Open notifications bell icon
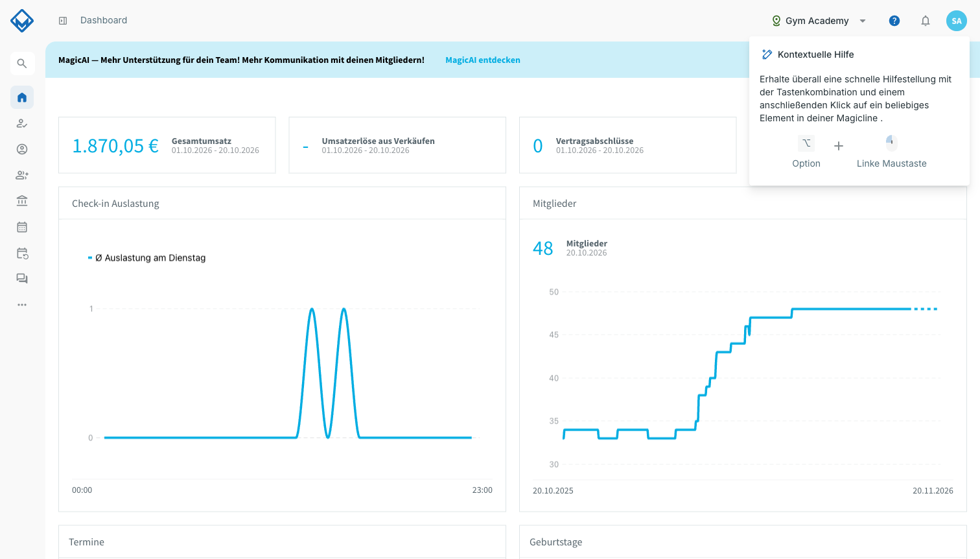 (926, 21)
